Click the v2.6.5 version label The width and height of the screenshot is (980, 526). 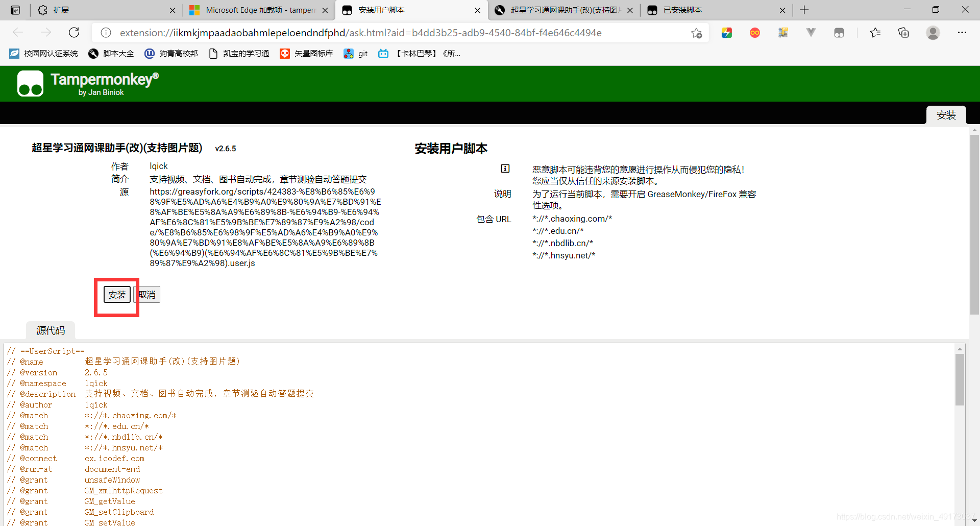[226, 149]
